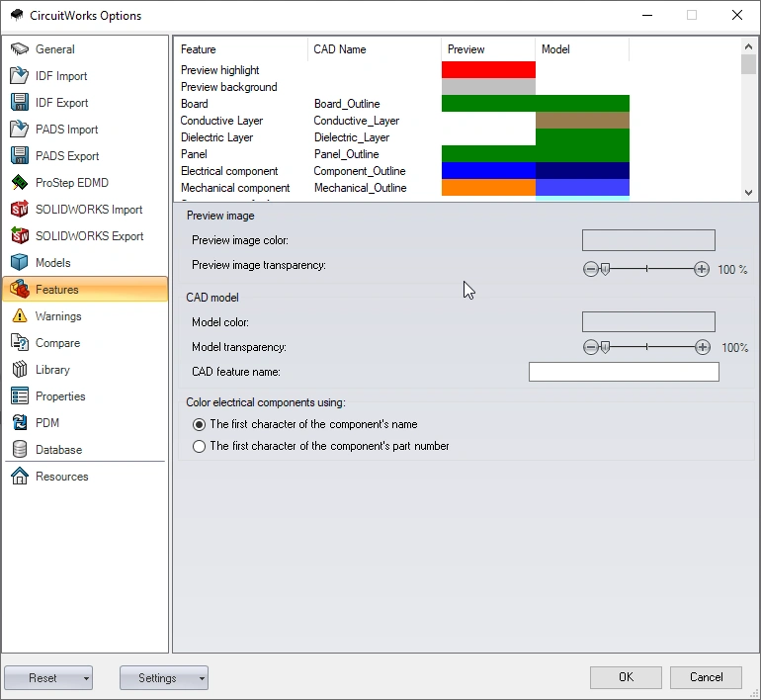
Task: Select the Conductive Layer feature row
Action: click(x=402, y=121)
